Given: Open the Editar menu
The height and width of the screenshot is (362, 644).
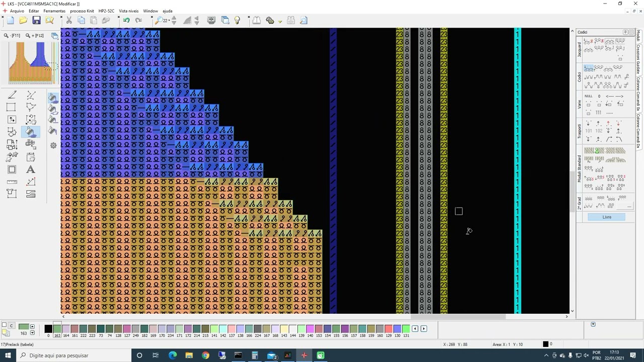Looking at the screenshot, I should click(x=34, y=11).
